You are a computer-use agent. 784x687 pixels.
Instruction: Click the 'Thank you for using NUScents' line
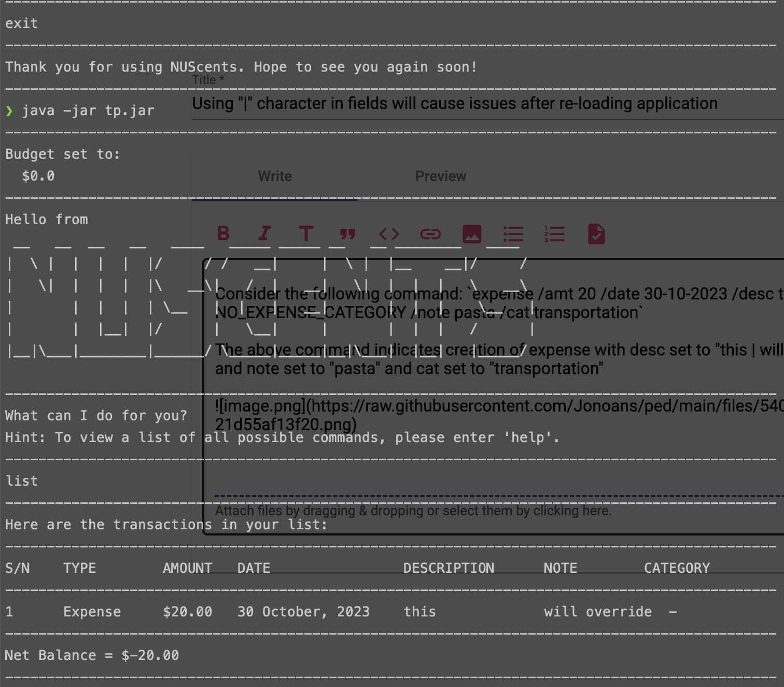click(241, 67)
